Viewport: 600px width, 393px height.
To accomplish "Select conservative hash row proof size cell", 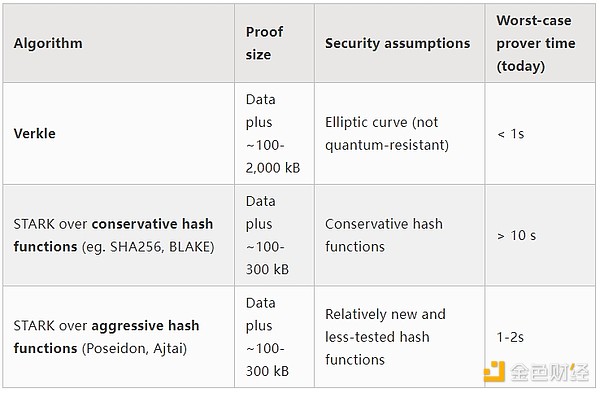I will [x=274, y=235].
